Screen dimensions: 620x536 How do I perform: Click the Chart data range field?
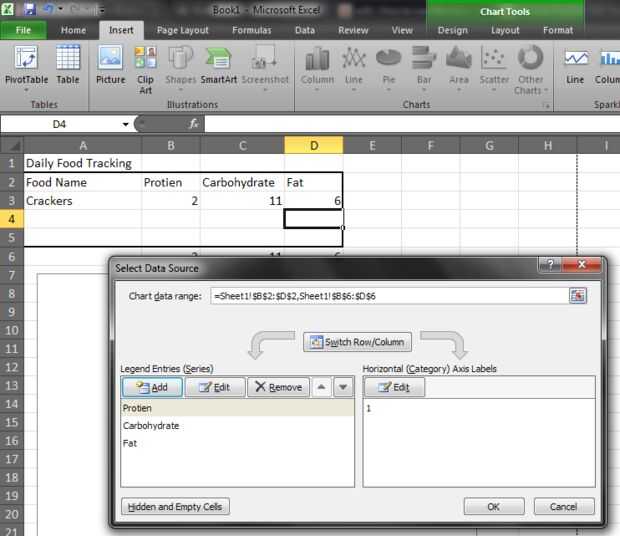tap(389, 296)
